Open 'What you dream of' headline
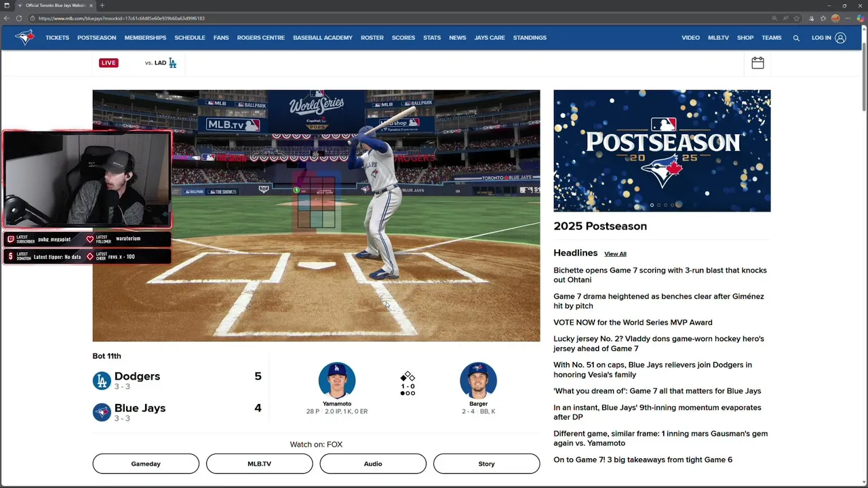The width and height of the screenshot is (868, 488). [x=657, y=391]
